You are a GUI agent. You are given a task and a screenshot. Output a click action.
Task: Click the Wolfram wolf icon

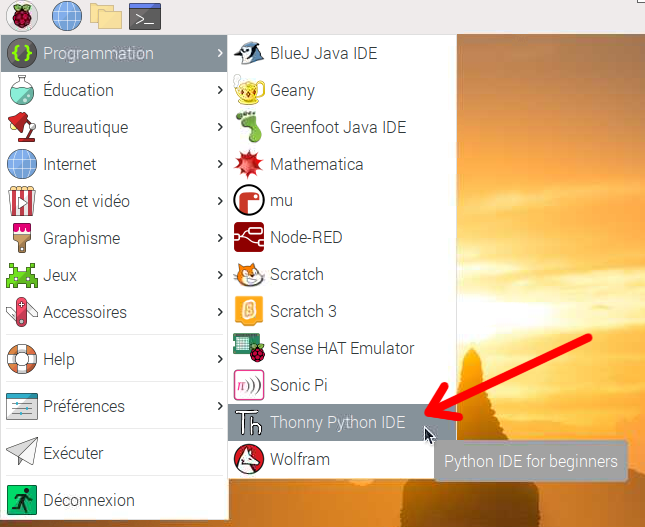coord(248,459)
